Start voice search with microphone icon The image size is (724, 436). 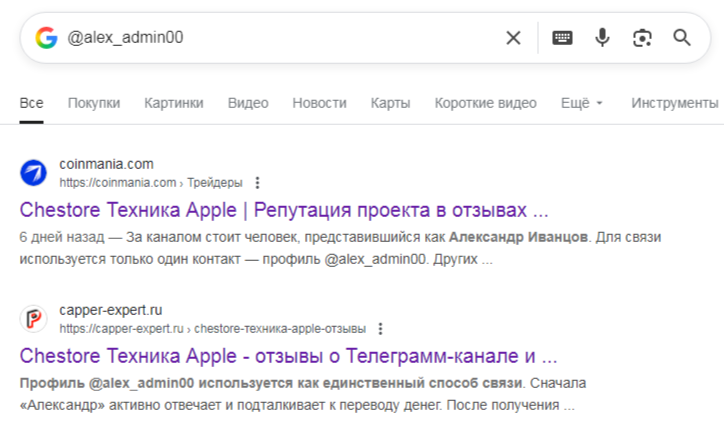(602, 38)
